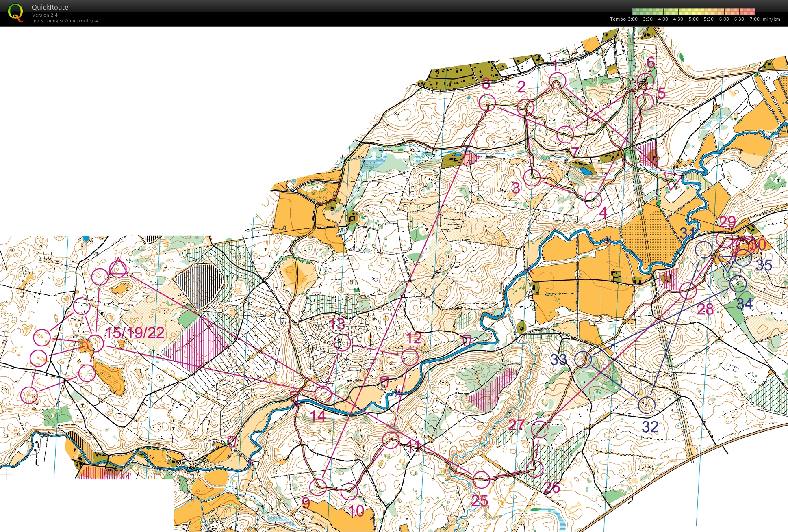Viewport: 788px width, 532px height.
Task: Click control circle 14 on the map
Action: tap(323, 394)
